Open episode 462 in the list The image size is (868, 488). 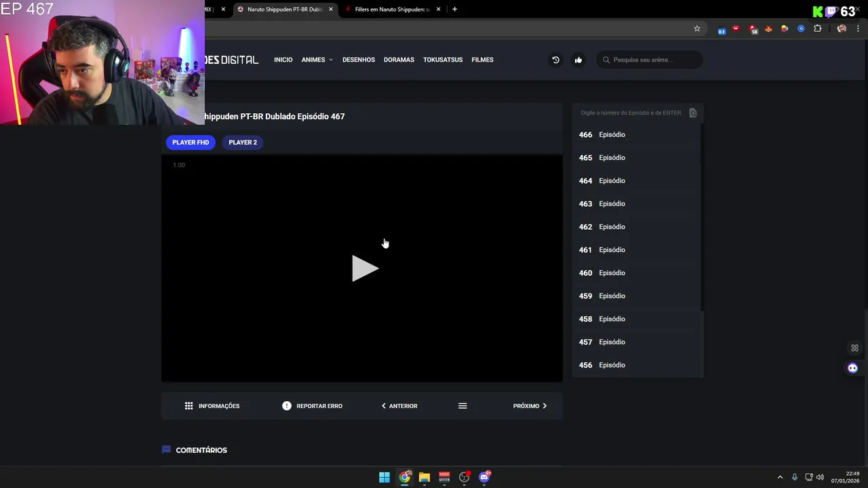pos(635,227)
